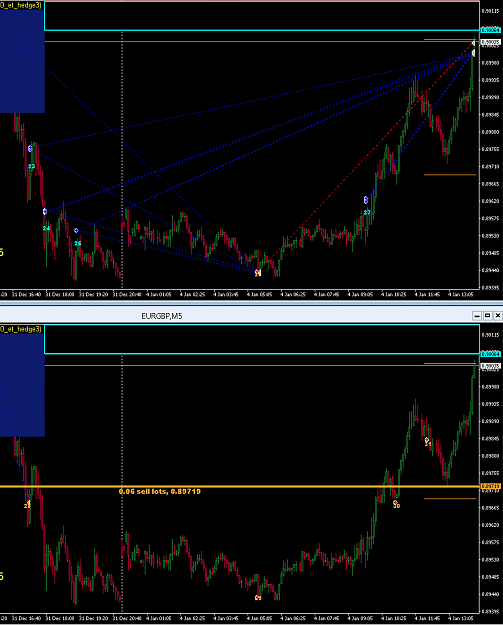
Task: Click the cyan price tag in lower chart axis
Action: point(490,354)
